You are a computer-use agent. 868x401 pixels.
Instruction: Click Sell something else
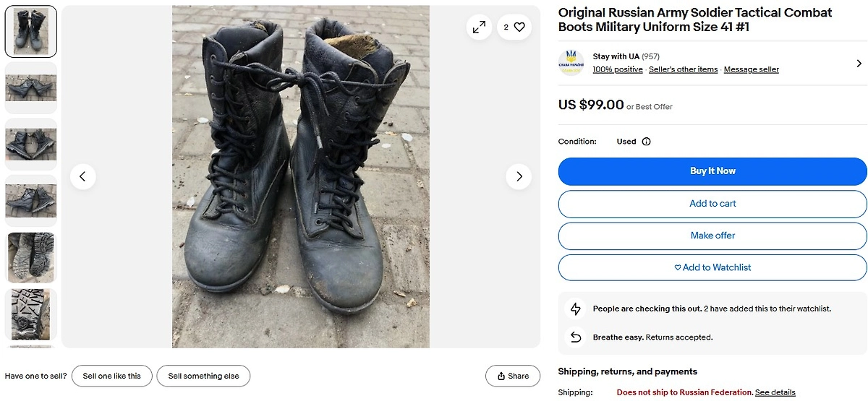[x=203, y=376]
